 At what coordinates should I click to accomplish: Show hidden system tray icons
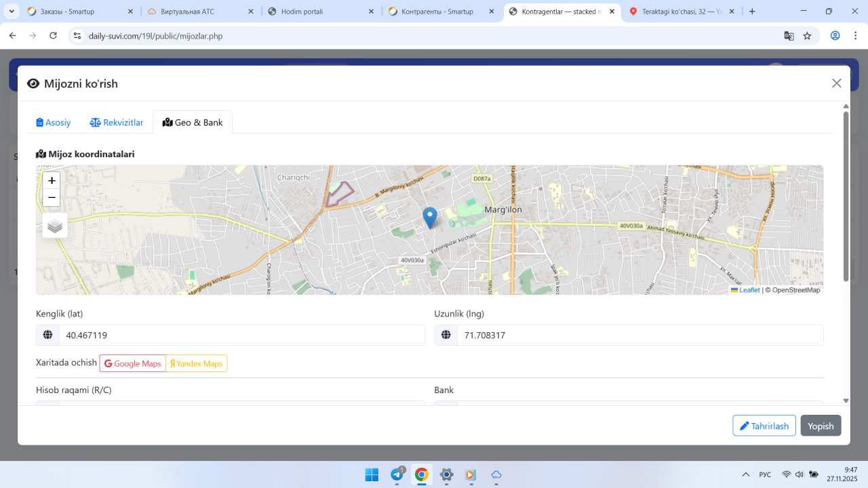(x=746, y=474)
